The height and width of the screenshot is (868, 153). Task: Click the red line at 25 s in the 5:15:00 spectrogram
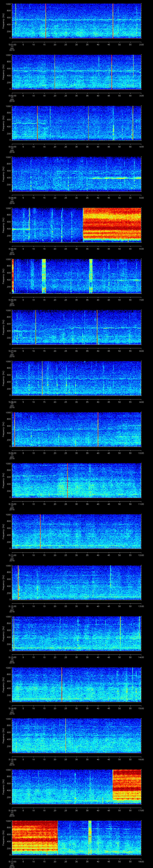[x=66, y=736]
